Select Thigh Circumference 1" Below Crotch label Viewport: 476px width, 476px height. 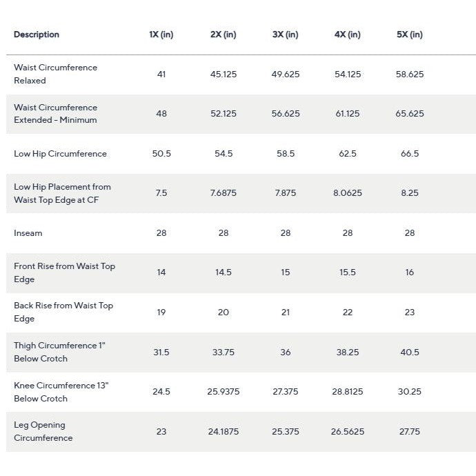point(59,352)
